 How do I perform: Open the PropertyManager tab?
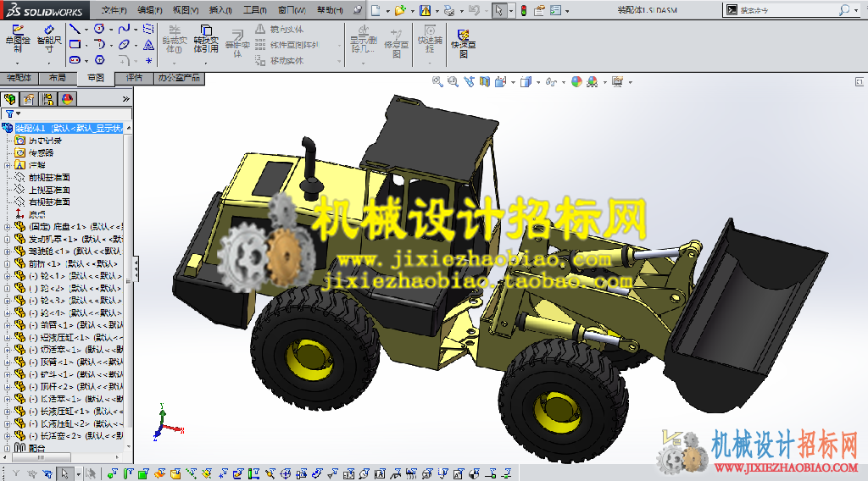(x=29, y=99)
